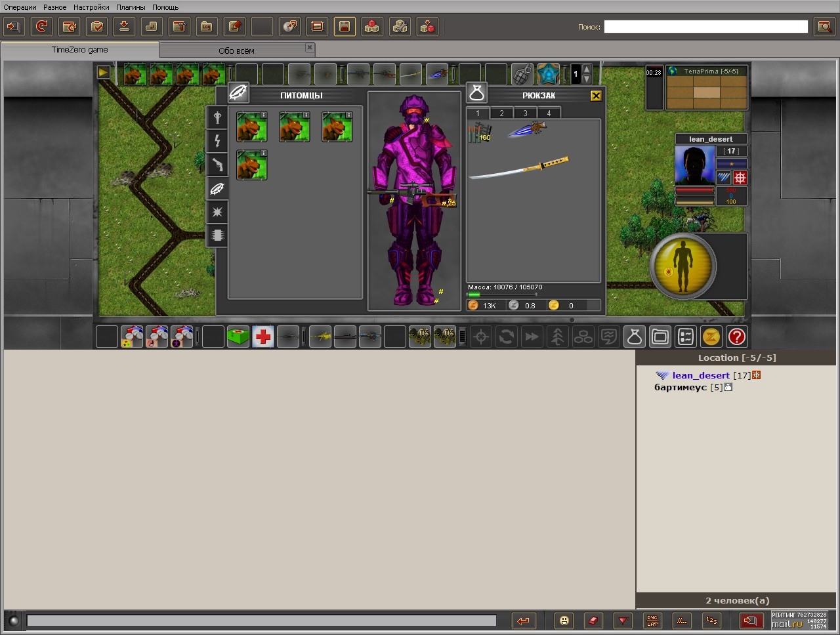The height and width of the screenshot is (635, 840).
Task: Select the blue star item quick slot
Action: (x=549, y=74)
